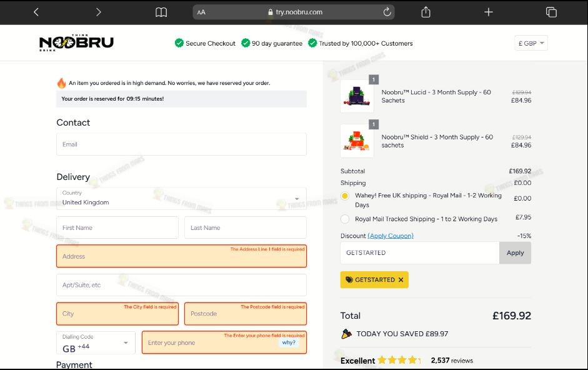The width and height of the screenshot is (588, 370).
Task: Click the Noobru logo
Action: tap(76, 42)
